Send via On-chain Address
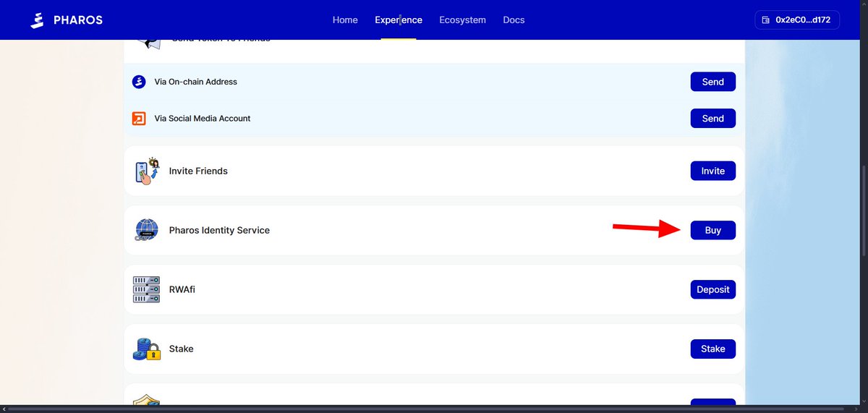This screenshot has width=868, height=413. [x=712, y=82]
